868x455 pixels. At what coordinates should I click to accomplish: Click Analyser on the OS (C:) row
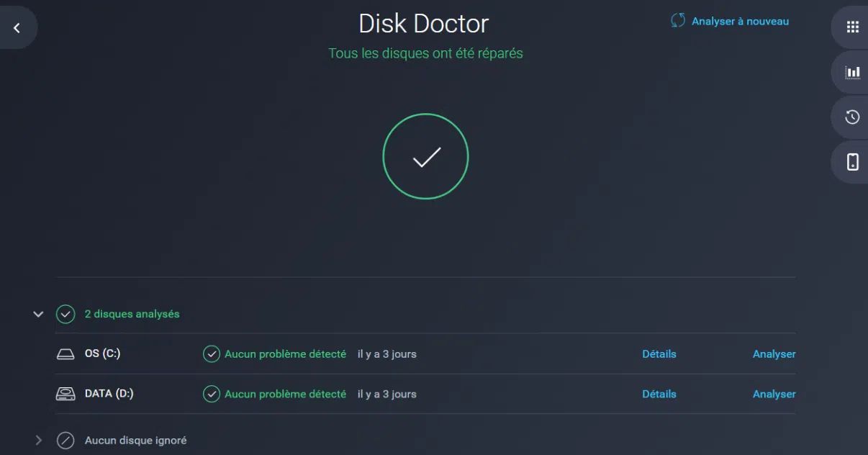(x=774, y=353)
